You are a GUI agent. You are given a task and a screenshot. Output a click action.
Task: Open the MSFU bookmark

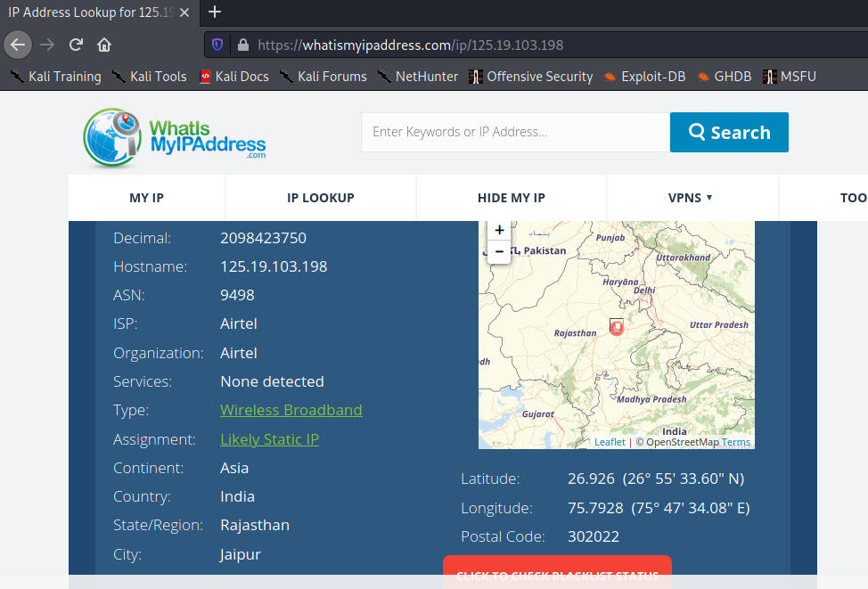(790, 77)
